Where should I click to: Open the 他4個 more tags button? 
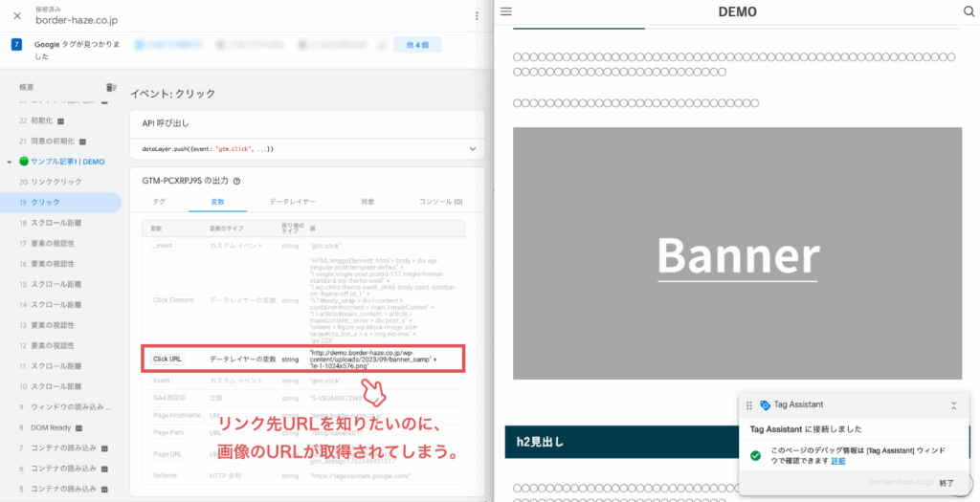click(417, 45)
